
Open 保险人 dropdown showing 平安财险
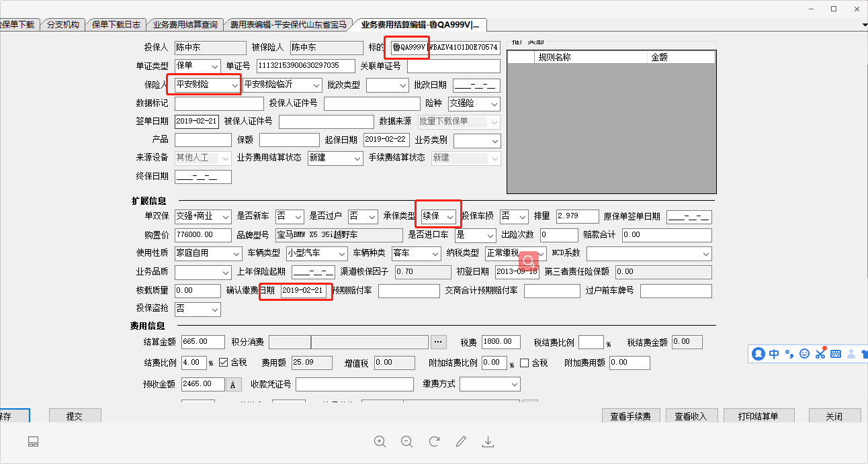207,85
